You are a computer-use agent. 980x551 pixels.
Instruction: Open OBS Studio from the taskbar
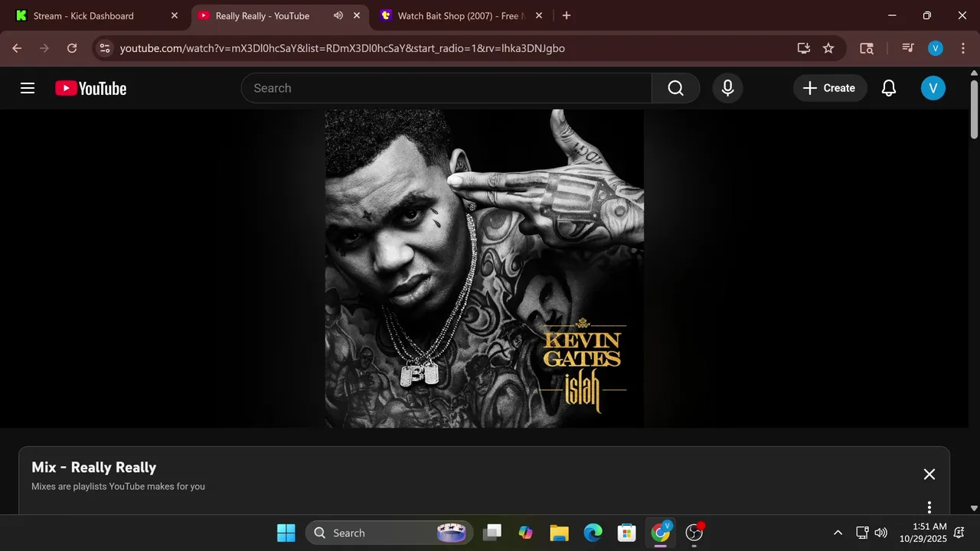[x=694, y=533]
